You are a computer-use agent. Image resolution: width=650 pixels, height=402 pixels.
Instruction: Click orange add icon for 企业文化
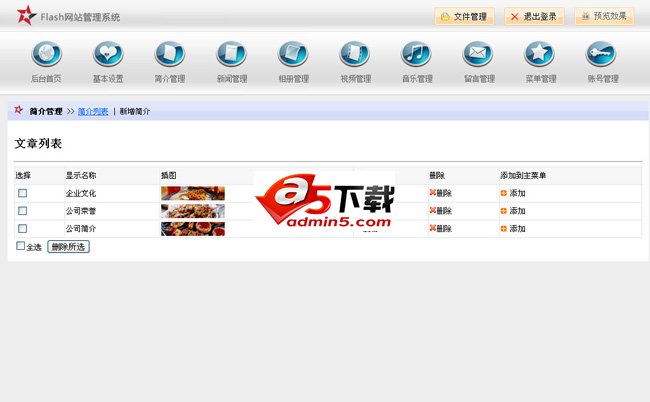(x=504, y=193)
